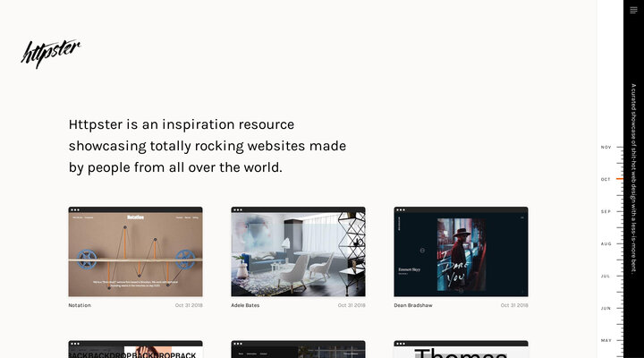This screenshot has width=644, height=358.
Task: Open the Thomas thumbnail in second row
Action: (x=461, y=350)
